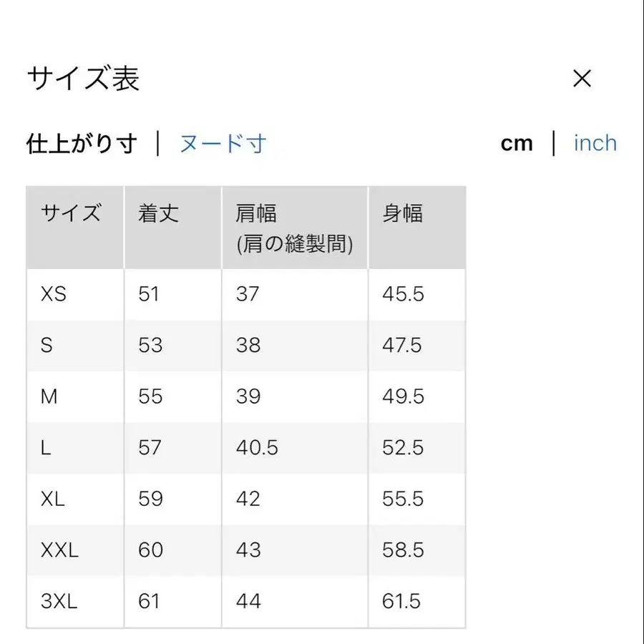Select the cm unit option

(517, 143)
